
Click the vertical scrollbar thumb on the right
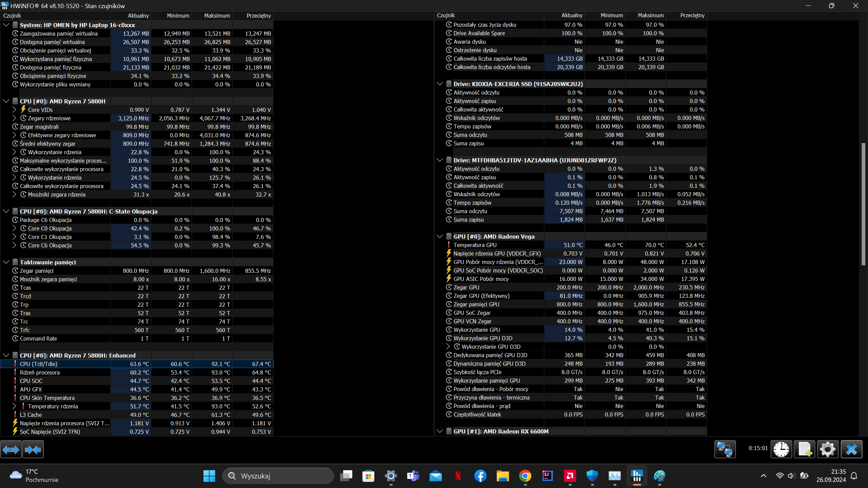pos(863,204)
